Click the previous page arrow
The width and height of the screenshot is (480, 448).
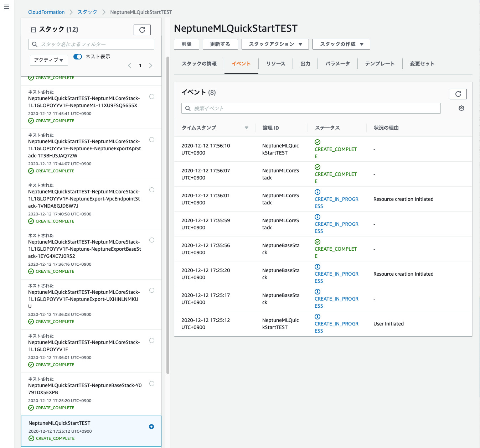coord(129,66)
